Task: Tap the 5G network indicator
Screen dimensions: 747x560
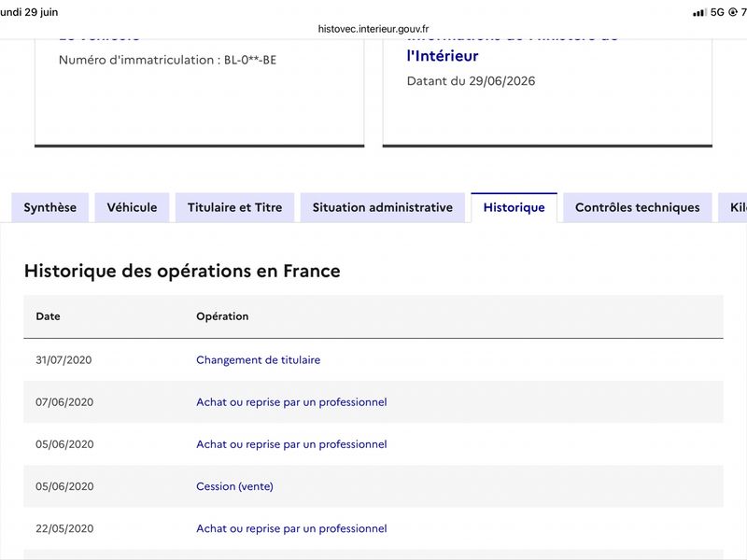Action: (x=717, y=12)
